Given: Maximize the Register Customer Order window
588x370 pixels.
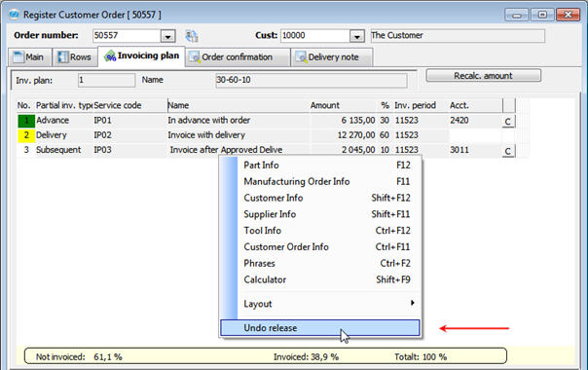Looking at the screenshot, I should (542, 15).
